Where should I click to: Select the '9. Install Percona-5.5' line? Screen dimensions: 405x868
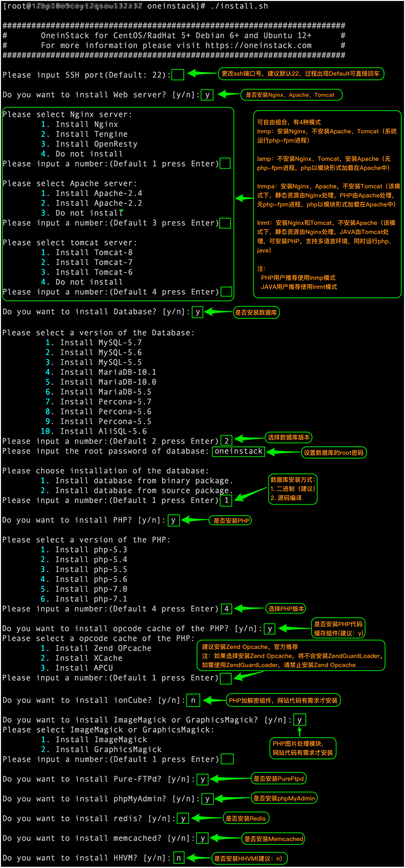99,422
